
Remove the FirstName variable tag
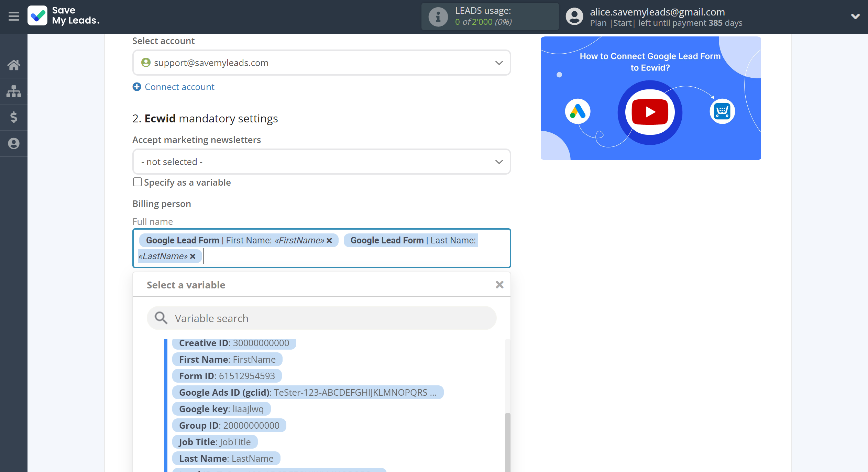(329, 240)
